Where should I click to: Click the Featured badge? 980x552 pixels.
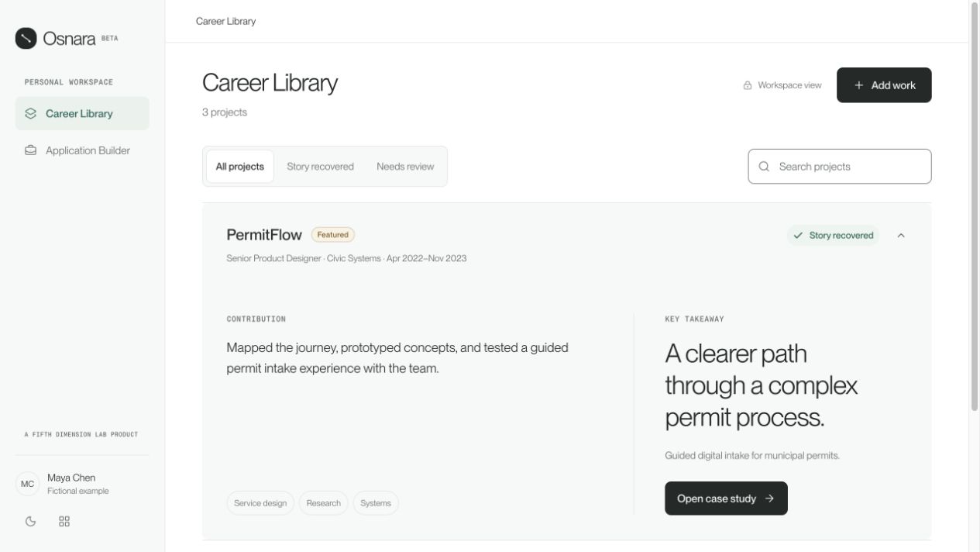pyautogui.click(x=333, y=235)
